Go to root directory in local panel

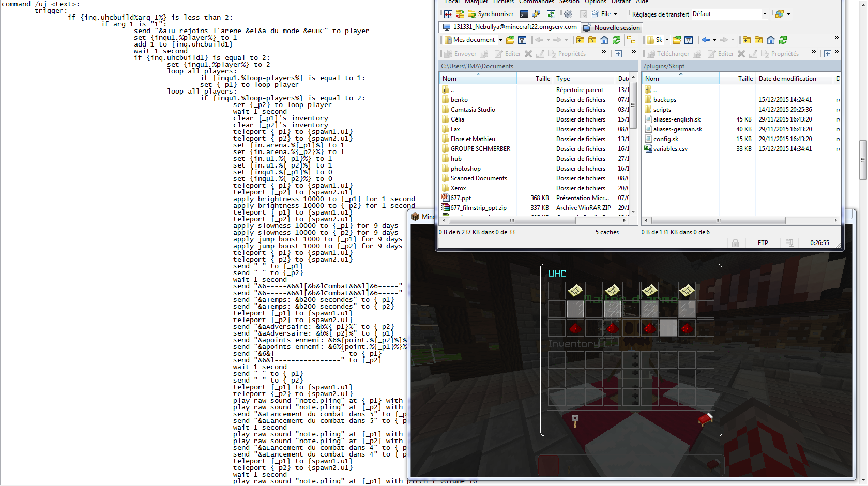click(592, 40)
